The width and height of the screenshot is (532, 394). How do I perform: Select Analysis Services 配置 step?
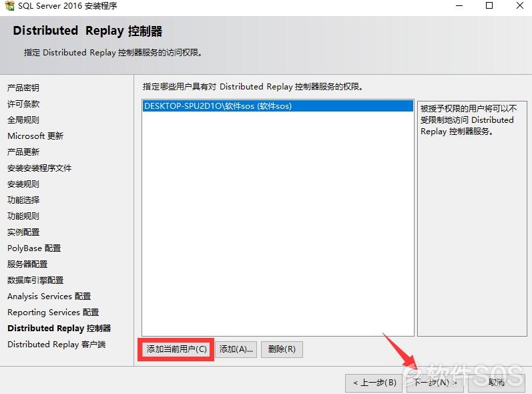49,297
